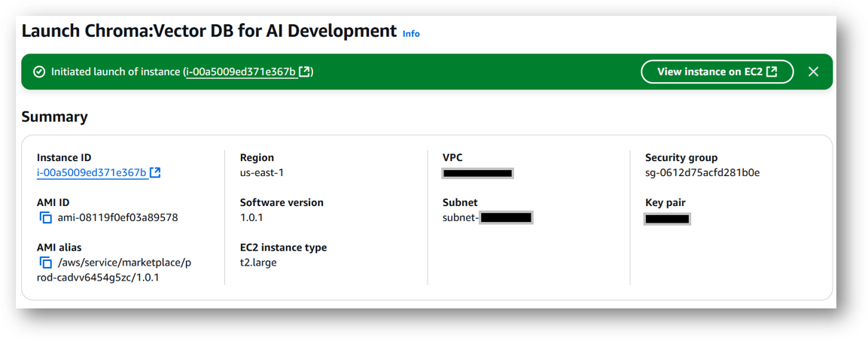
Task: Click the Software version label
Action: 282,202
